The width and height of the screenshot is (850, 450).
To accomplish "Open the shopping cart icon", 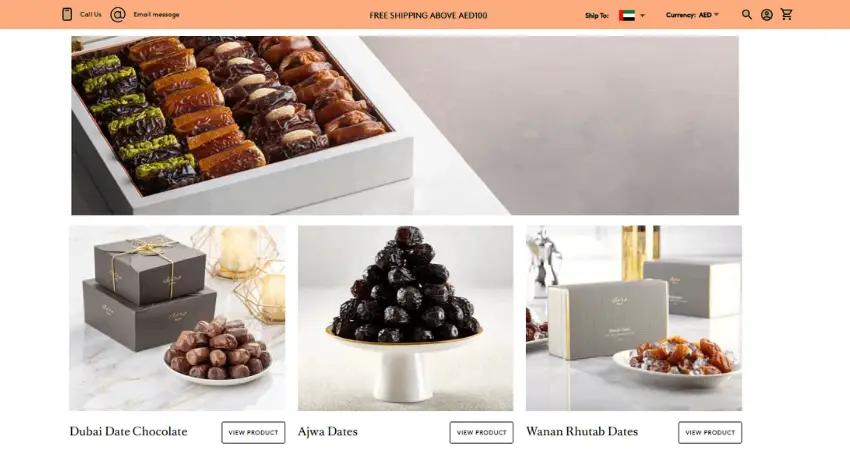I will click(787, 14).
